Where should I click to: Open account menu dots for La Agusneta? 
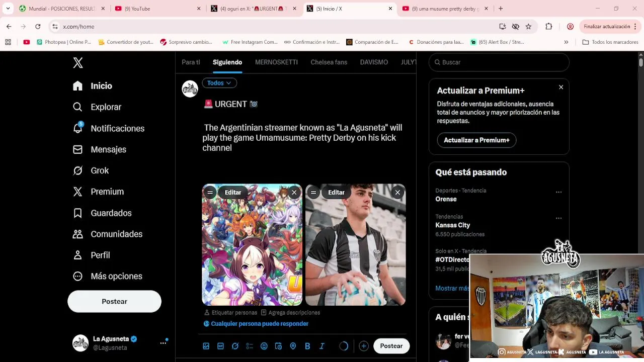pos(163,343)
